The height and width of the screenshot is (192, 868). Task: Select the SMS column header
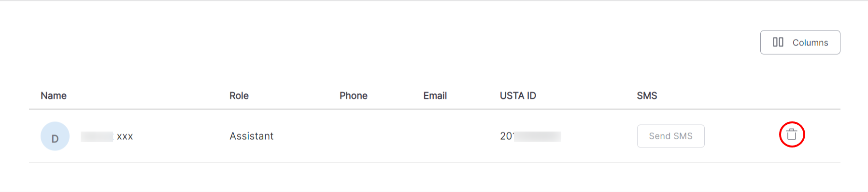pos(647,96)
